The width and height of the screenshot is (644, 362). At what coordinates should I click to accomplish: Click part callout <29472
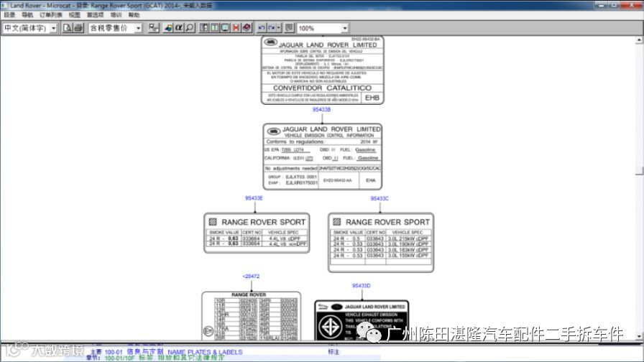251,277
